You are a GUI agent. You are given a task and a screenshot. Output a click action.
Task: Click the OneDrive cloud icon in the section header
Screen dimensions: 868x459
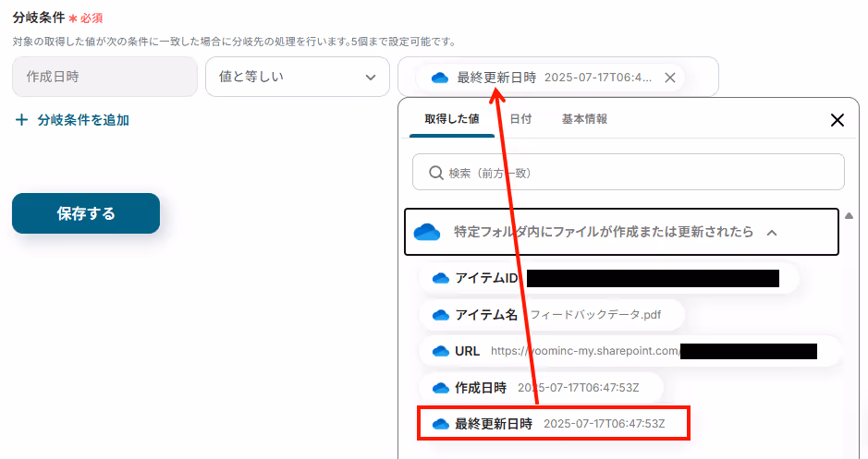pyautogui.click(x=427, y=232)
